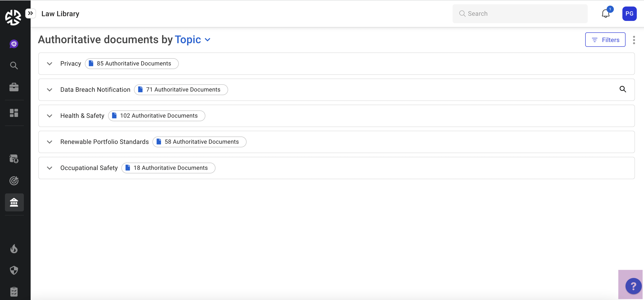
Task: Open the dashboard grid icon in sidebar
Action: click(x=14, y=113)
